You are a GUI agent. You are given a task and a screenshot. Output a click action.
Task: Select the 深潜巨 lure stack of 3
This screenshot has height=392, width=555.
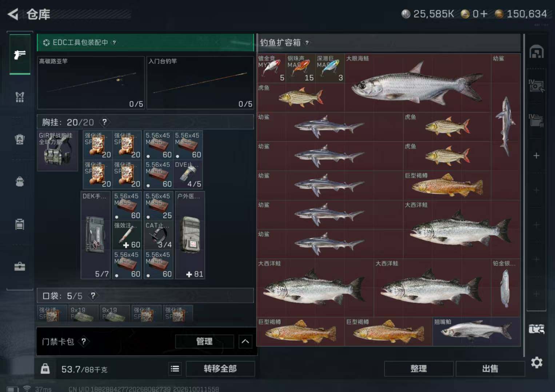(x=330, y=68)
